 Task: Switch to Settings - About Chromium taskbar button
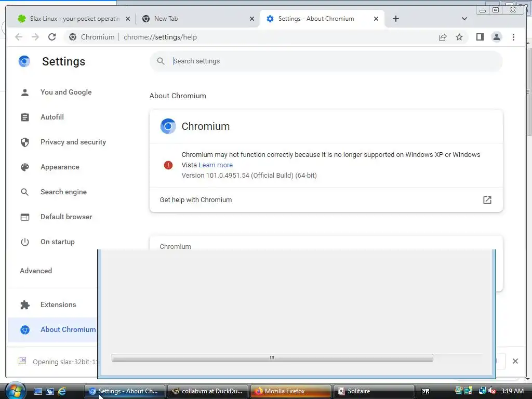click(124, 391)
